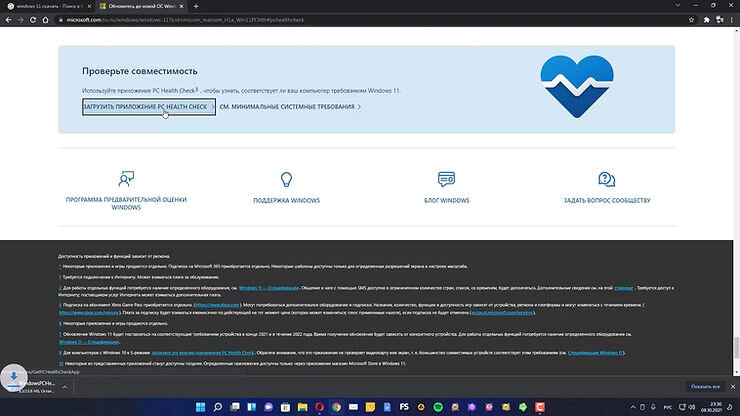The image size is (740, 416).
Task: Open the green Spotify taskbar icon
Action: (x=438, y=407)
